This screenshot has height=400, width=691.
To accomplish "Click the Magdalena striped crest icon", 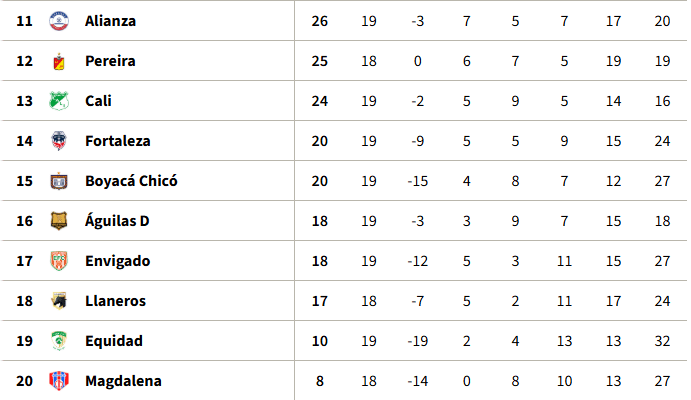I will 59,381.
